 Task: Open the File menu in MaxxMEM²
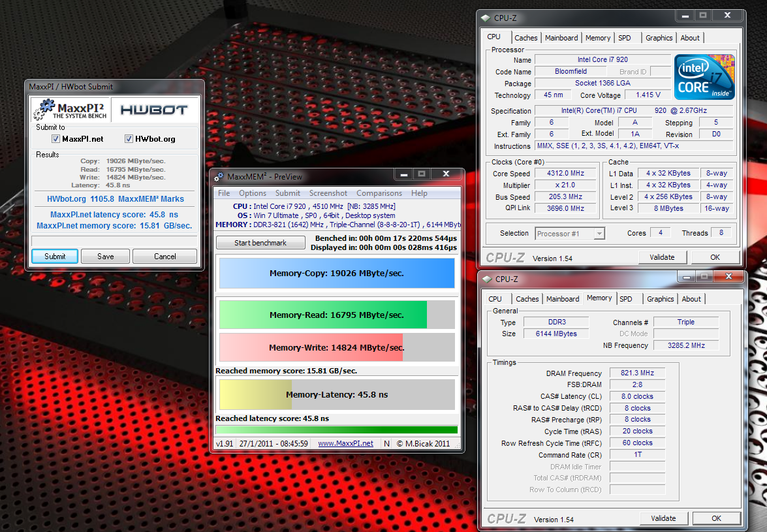(224, 193)
